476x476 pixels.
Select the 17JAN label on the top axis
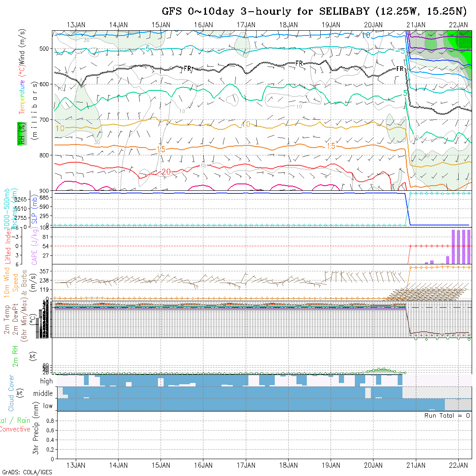(x=246, y=25)
